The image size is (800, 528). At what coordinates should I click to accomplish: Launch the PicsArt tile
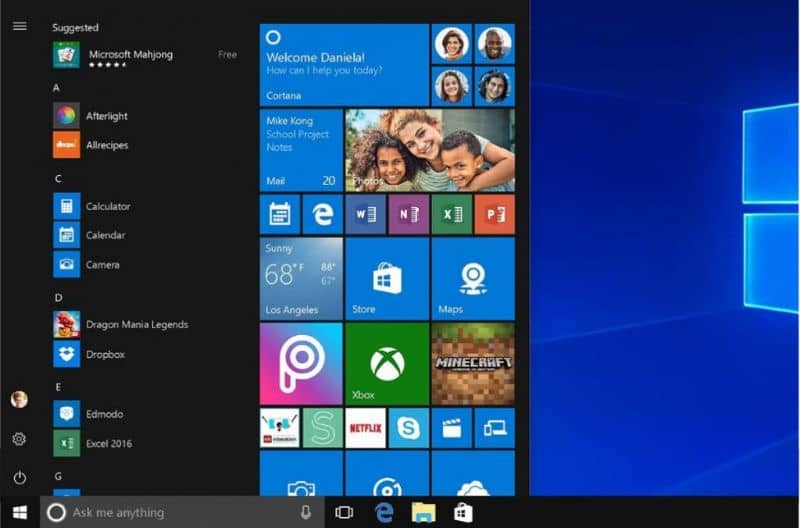301,364
